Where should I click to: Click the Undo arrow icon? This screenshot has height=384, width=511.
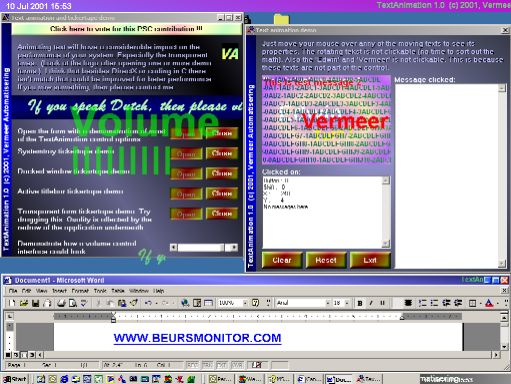(x=148, y=303)
